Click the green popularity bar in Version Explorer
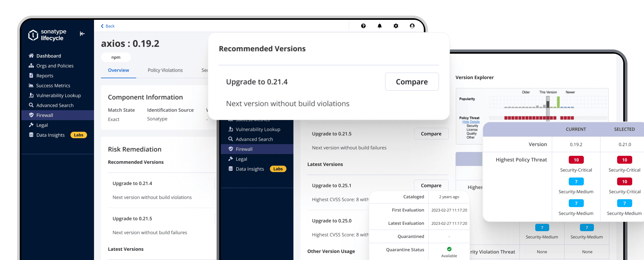This screenshot has height=260, width=644. tap(558, 102)
